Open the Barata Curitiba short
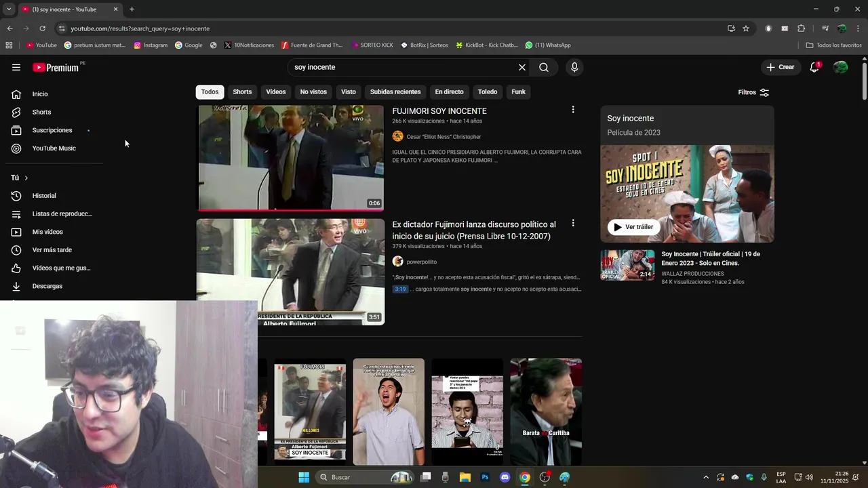Screen dimensions: 868x488 (546, 412)
